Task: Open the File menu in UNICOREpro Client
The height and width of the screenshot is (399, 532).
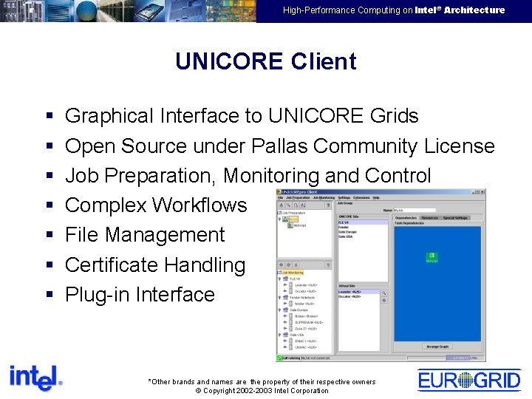Action: [281, 197]
